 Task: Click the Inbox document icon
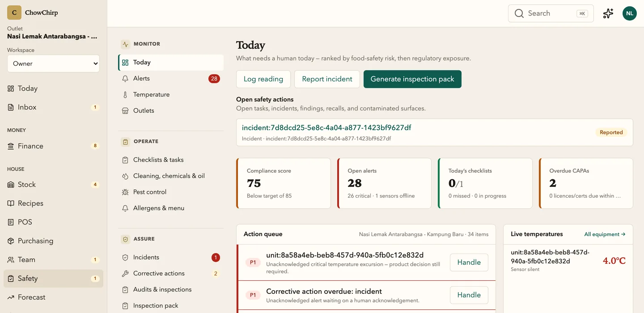coord(11,107)
